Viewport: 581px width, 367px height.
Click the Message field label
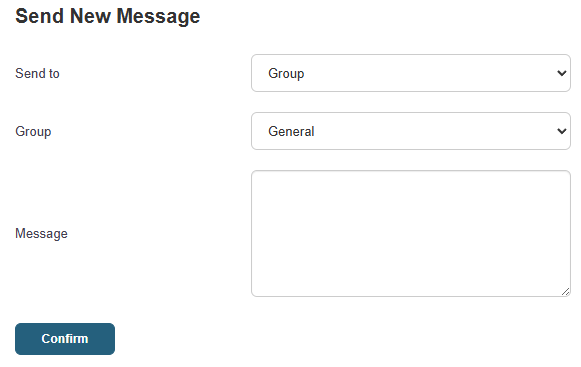41,234
